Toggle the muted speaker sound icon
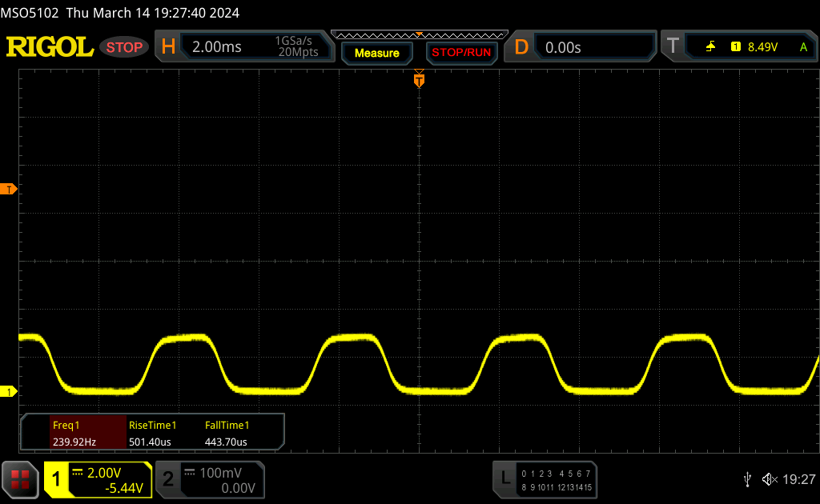The image size is (820, 504). (770, 479)
